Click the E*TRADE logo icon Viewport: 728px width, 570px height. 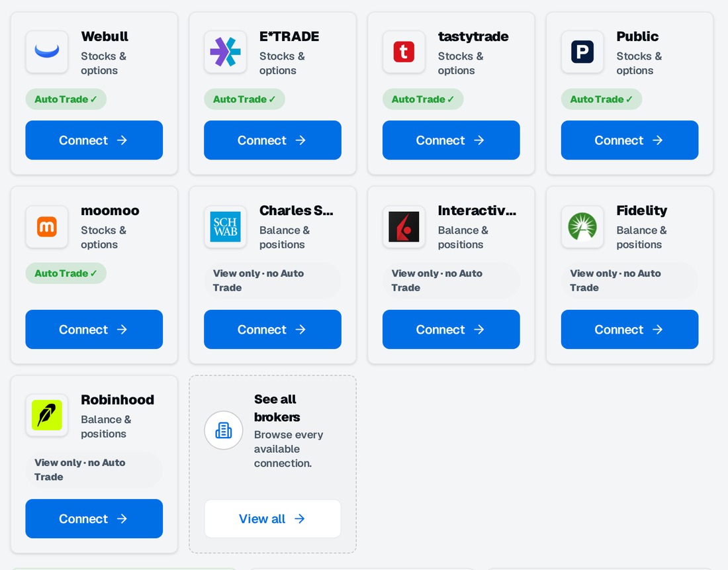point(225,52)
